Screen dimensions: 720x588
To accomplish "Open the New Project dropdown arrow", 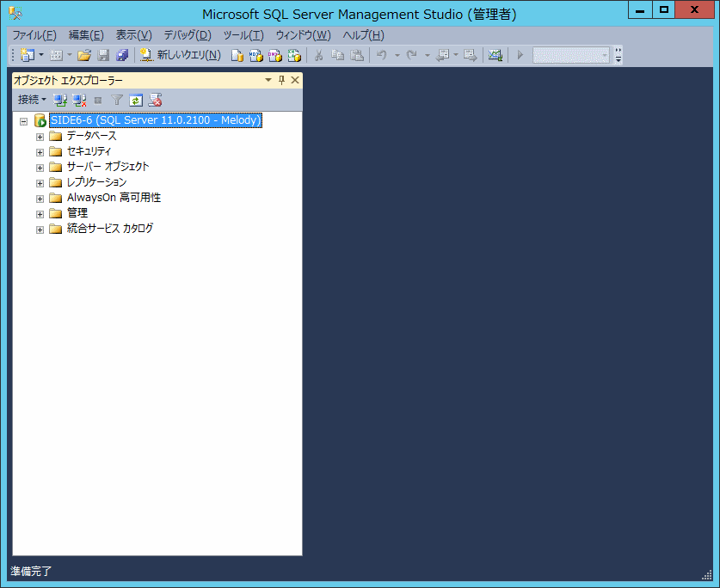I will 41,55.
